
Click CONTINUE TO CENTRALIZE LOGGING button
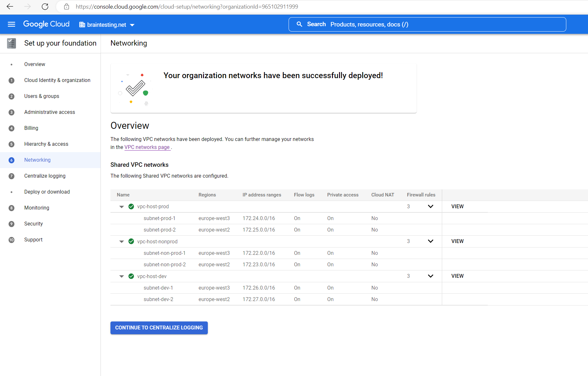[159, 328]
